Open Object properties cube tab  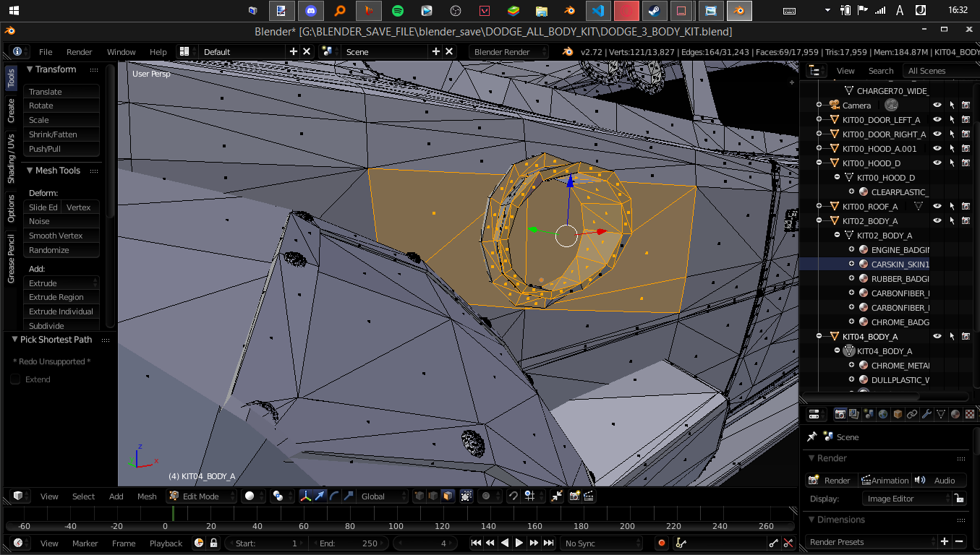point(898,414)
